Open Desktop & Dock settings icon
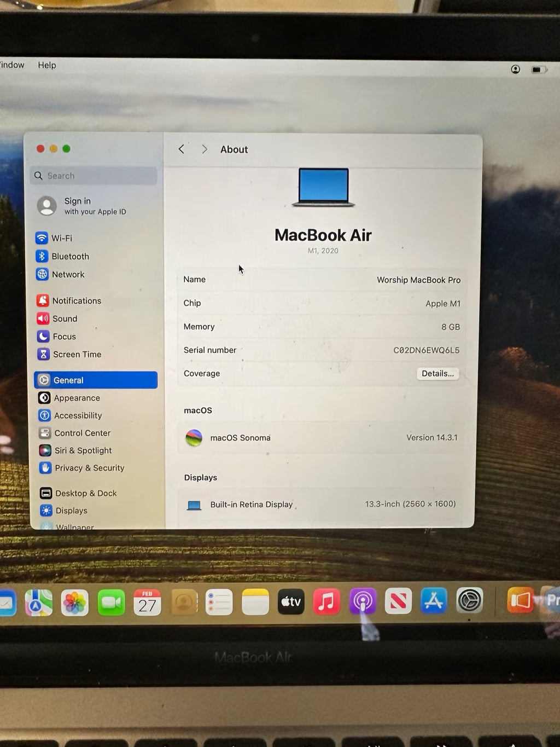 (x=45, y=493)
